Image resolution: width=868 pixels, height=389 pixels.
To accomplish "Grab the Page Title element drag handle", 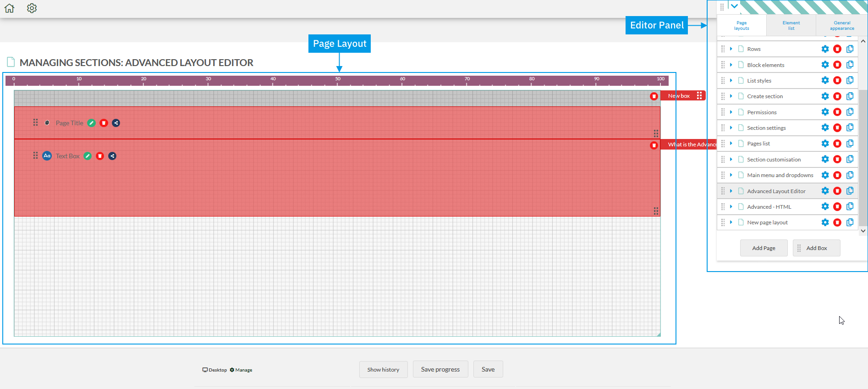I will pos(35,122).
